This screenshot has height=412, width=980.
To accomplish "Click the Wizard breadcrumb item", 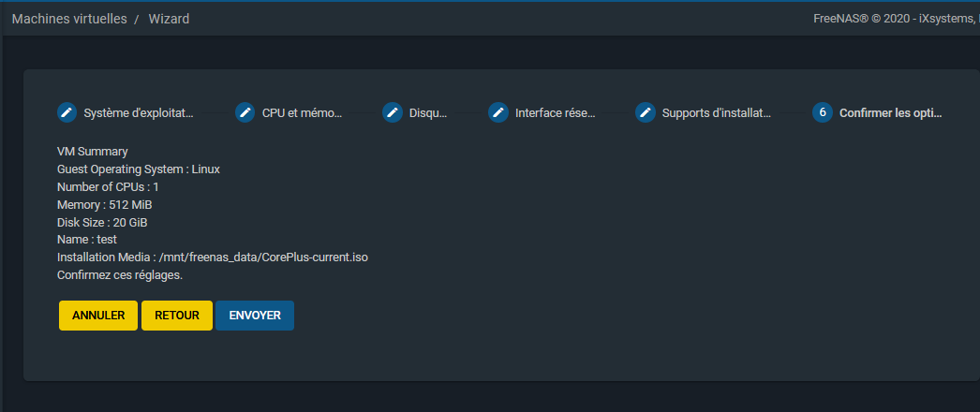I will [169, 19].
